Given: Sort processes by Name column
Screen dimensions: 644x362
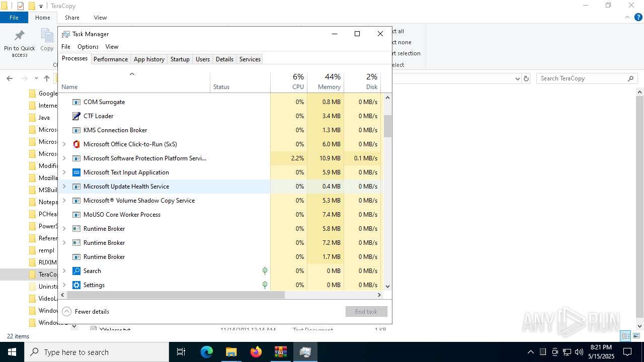Looking at the screenshot, I should (x=134, y=82).
